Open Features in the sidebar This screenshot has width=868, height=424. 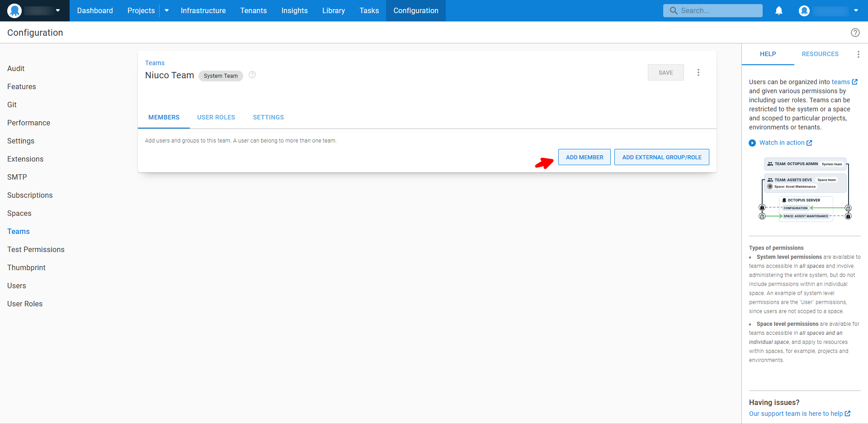pyautogui.click(x=22, y=86)
